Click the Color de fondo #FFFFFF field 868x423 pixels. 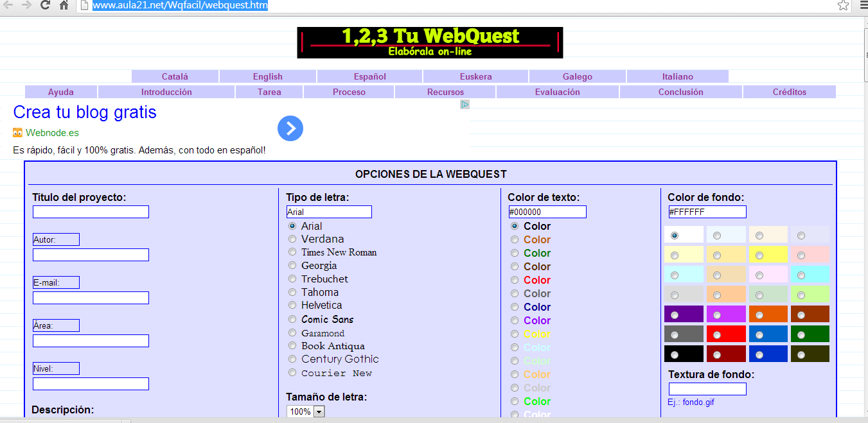coord(707,212)
